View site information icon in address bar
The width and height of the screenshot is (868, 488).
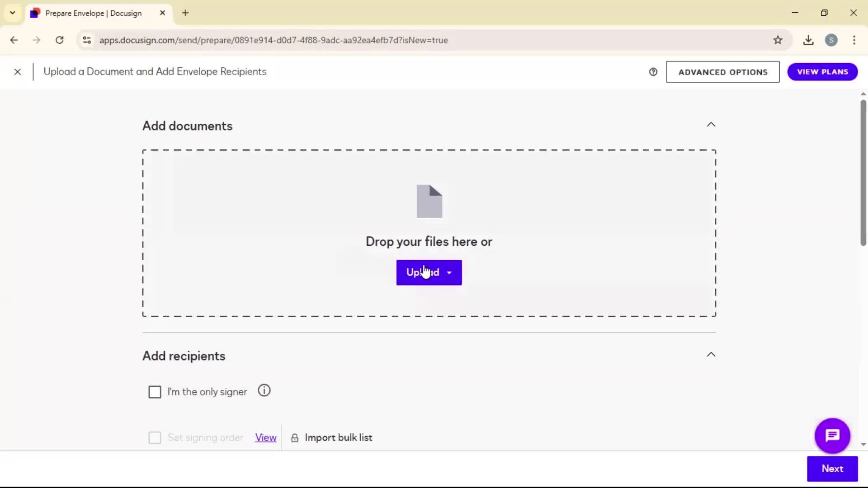(87, 40)
